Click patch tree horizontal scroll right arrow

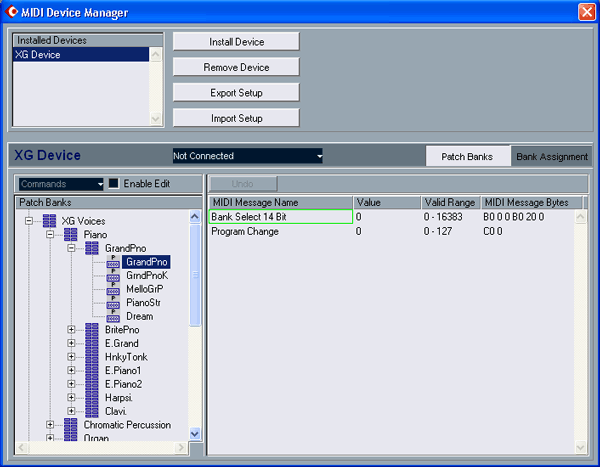point(181,447)
